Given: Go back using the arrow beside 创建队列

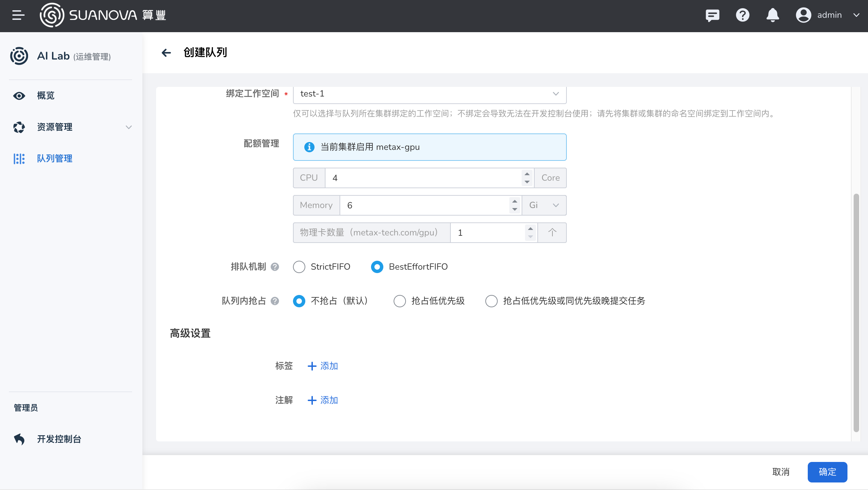Looking at the screenshot, I should (x=166, y=53).
